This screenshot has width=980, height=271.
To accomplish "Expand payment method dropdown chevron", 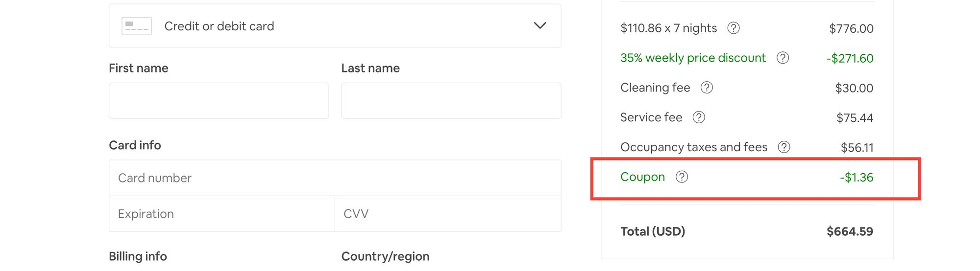I will tap(539, 25).
